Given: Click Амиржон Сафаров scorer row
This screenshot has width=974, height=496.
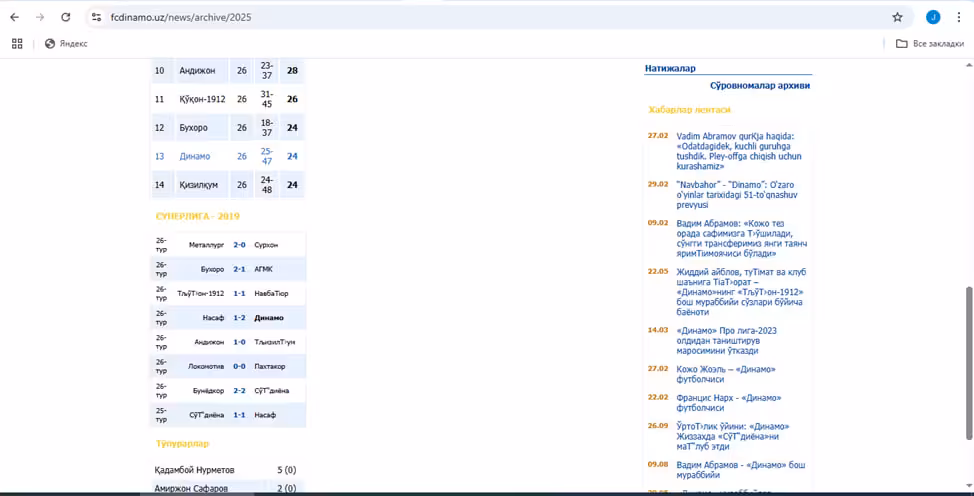Looking at the screenshot, I should point(227,489).
